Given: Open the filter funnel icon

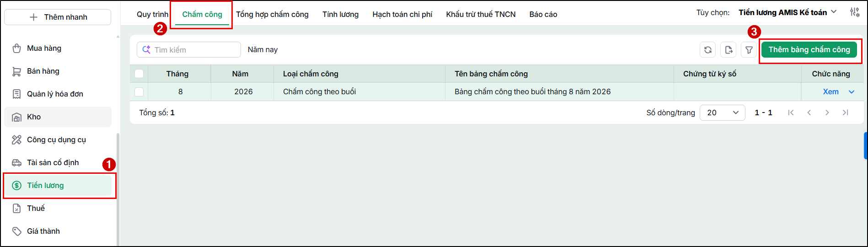Looking at the screenshot, I should (x=749, y=50).
